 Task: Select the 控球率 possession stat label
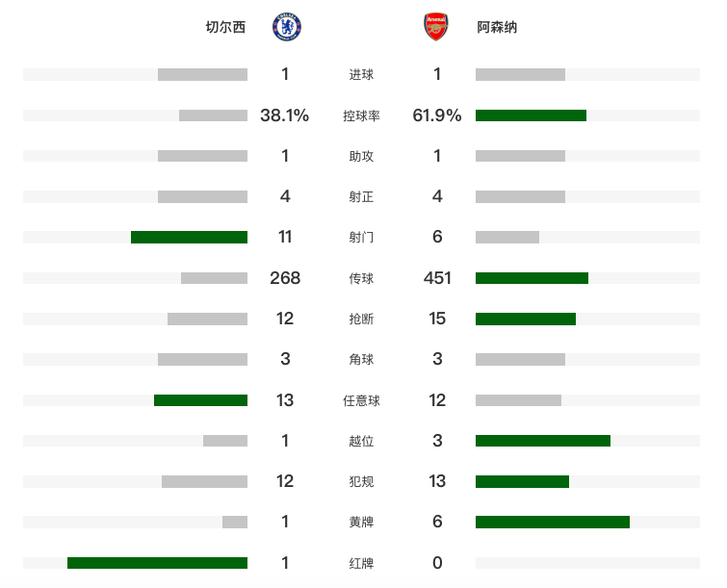tap(361, 115)
